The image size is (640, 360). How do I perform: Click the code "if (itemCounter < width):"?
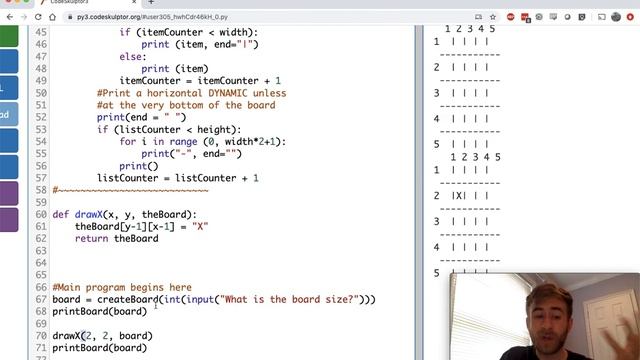(189, 32)
